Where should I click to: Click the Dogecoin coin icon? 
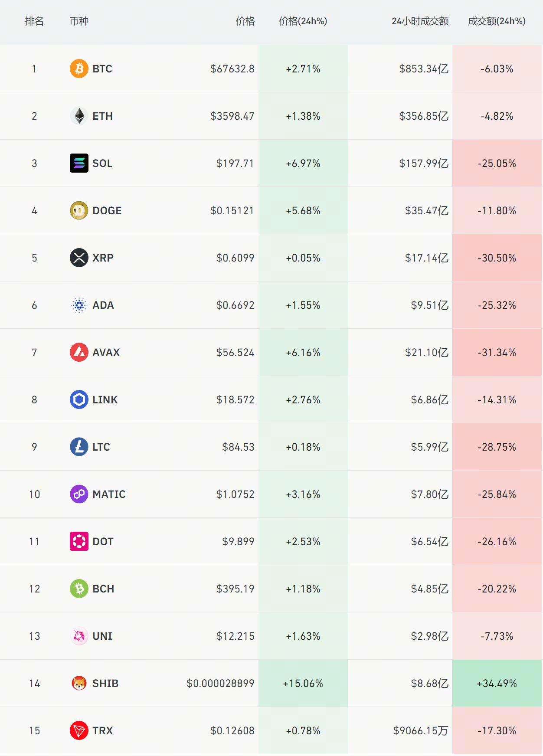pos(79,210)
